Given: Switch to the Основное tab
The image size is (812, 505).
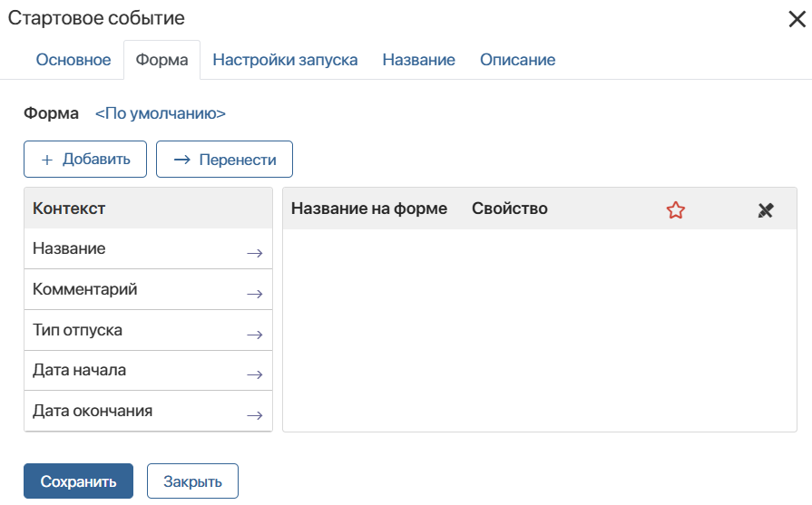Looking at the screenshot, I should click(73, 60).
